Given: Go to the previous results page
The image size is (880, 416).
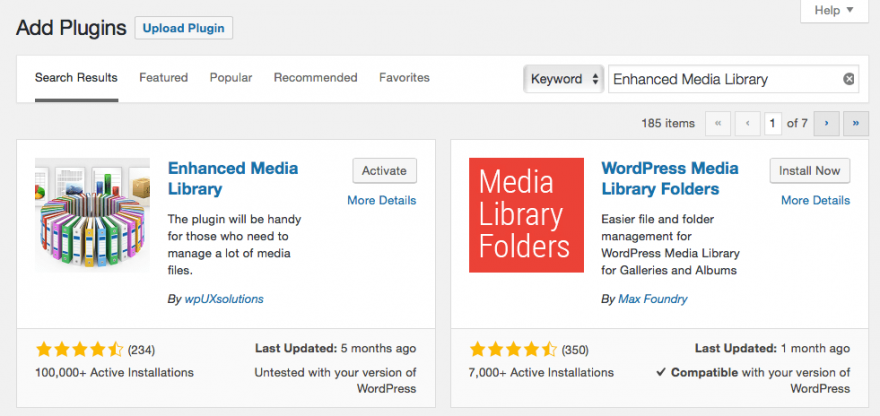Looking at the screenshot, I should click(x=748, y=124).
